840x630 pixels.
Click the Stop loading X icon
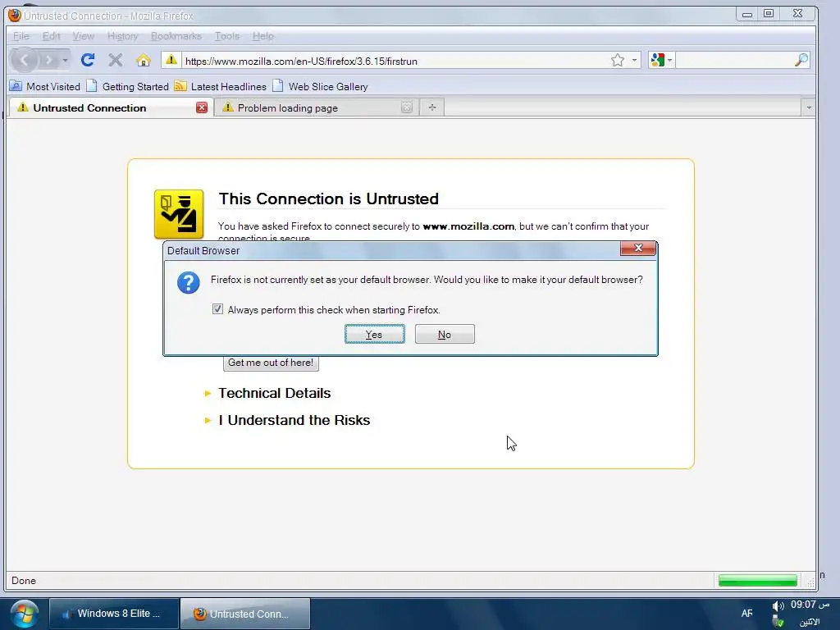115,60
